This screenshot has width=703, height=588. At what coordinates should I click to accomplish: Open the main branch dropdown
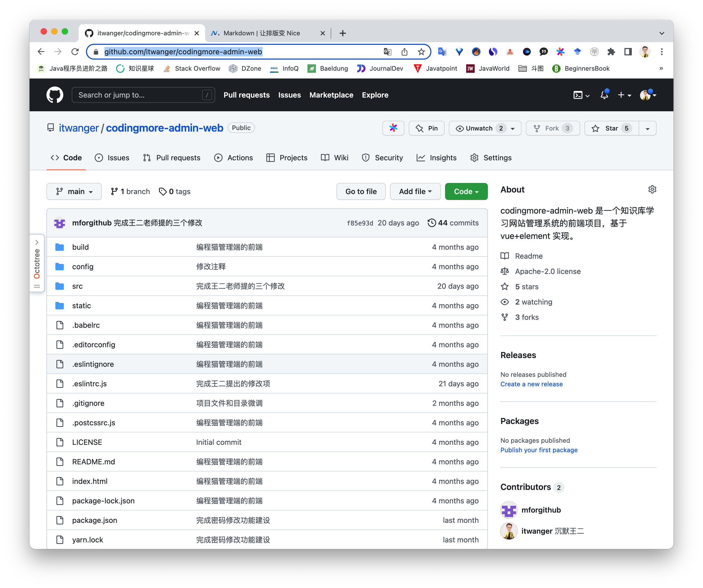tap(74, 191)
